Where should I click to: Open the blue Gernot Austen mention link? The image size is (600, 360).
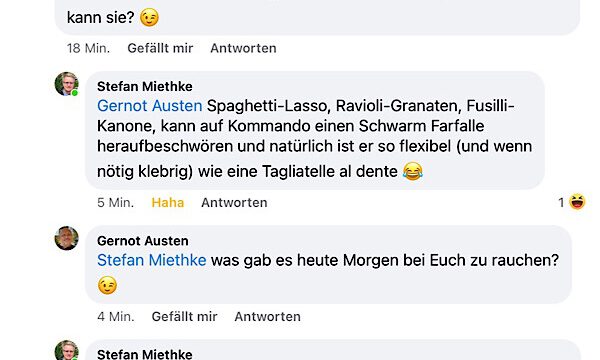coord(150,106)
